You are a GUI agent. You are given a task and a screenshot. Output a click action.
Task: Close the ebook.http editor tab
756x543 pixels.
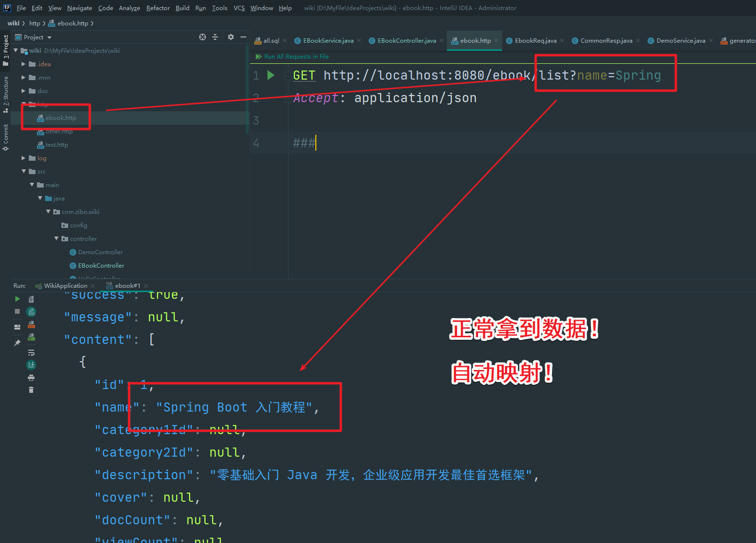[496, 40]
